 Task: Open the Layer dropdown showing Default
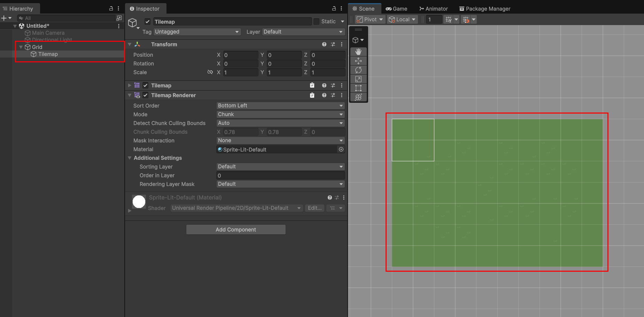coord(303,32)
